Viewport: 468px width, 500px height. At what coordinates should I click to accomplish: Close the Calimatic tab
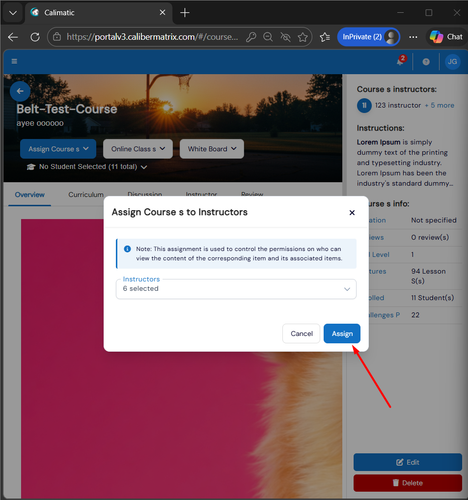coord(162,13)
